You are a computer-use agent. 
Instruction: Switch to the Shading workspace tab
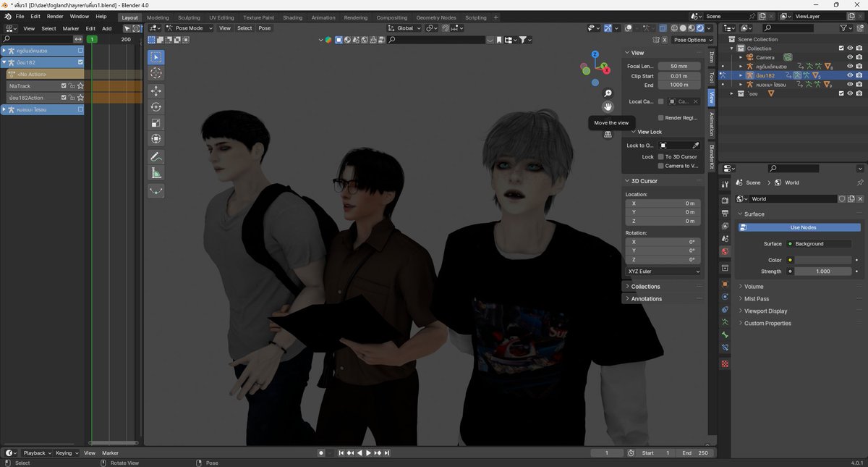(293, 17)
